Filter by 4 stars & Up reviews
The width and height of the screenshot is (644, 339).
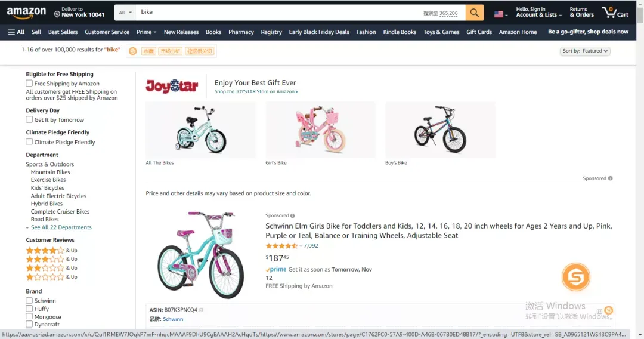pos(52,250)
